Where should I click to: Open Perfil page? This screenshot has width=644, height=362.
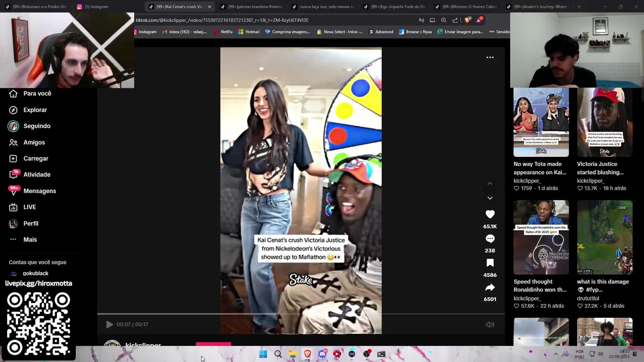click(x=24, y=223)
